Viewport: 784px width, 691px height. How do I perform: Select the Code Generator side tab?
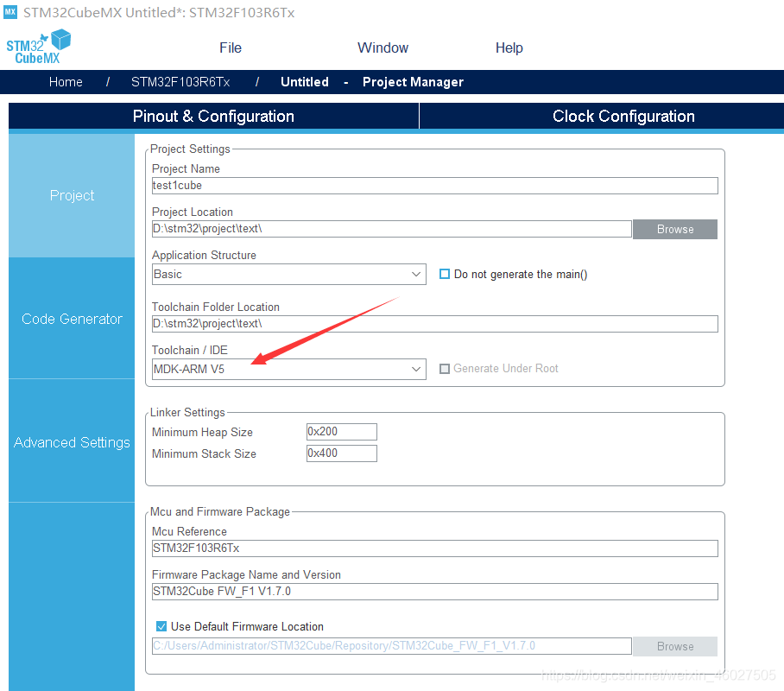tap(72, 319)
